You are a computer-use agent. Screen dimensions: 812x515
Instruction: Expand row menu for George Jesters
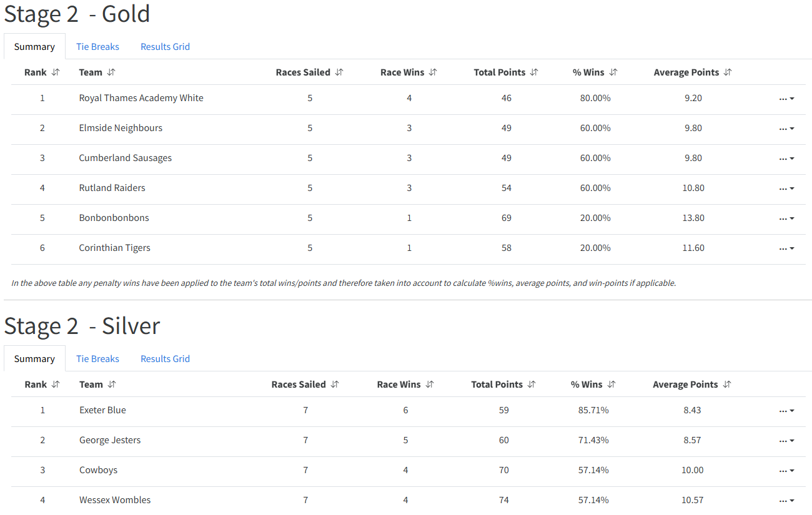point(786,441)
